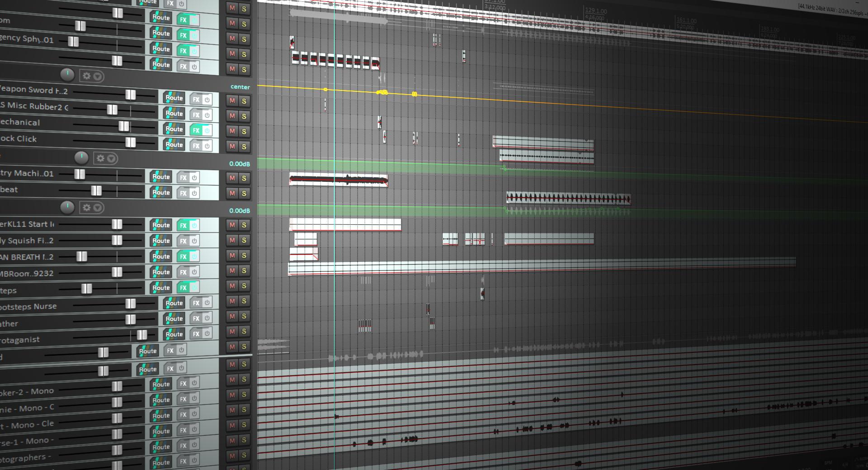The height and width of the screenshot is (470, 868).
Task: Solo the Mechanical track
Action: coord(244,131)
